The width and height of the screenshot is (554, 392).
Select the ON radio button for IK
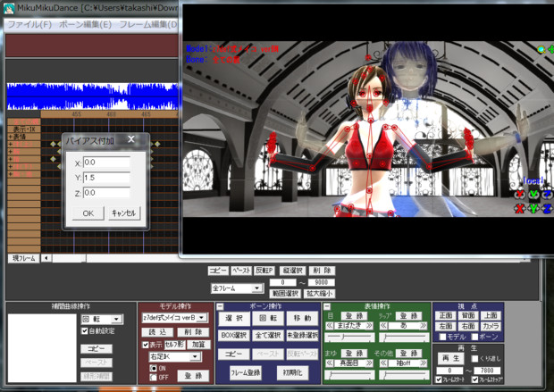(153, 368)
